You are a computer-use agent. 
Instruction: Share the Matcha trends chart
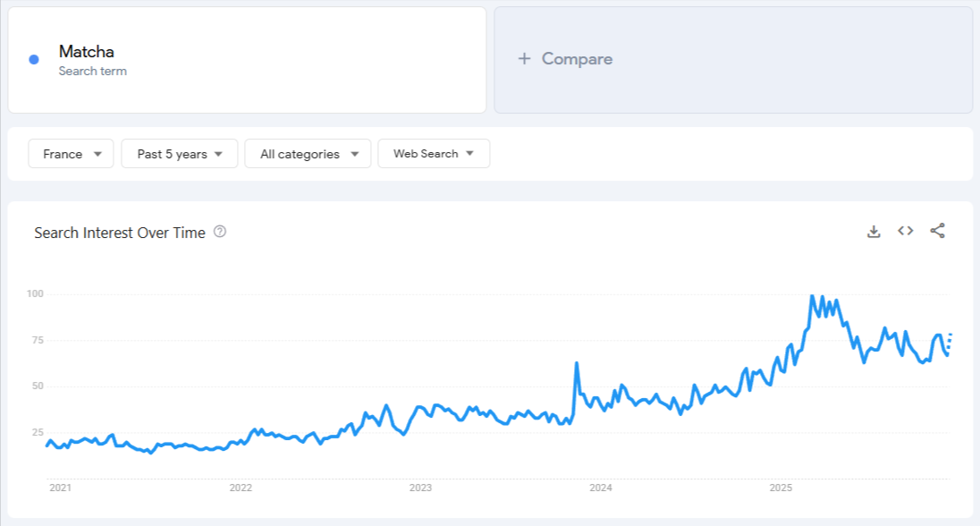937,230
